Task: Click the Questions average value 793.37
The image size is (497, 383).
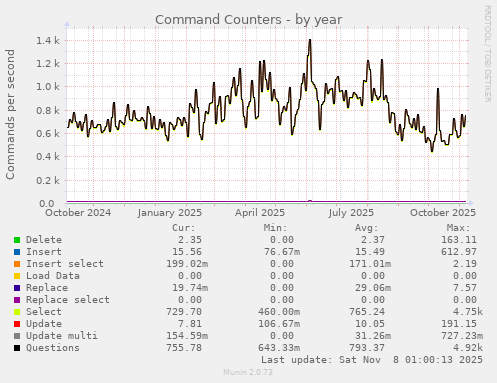Action: click(x=367, y=348)
